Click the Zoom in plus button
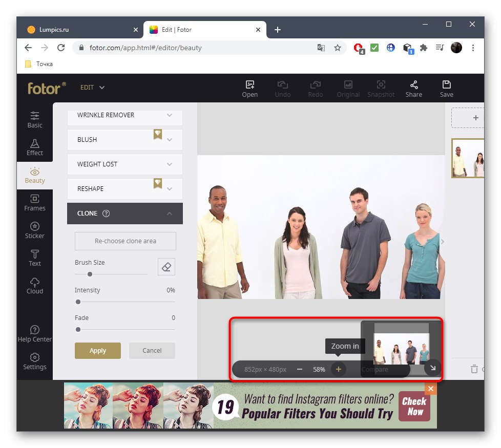This screenshot has width=501, height=448. (x=339, y=369)
